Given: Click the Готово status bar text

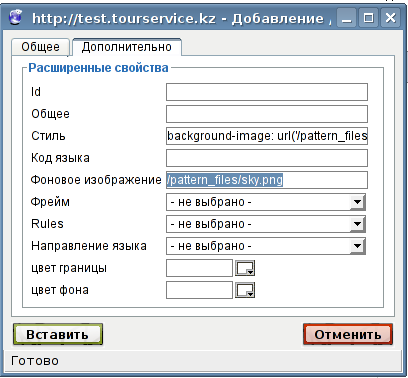Looking at the screenshot, I should click(x=35, y=361).
